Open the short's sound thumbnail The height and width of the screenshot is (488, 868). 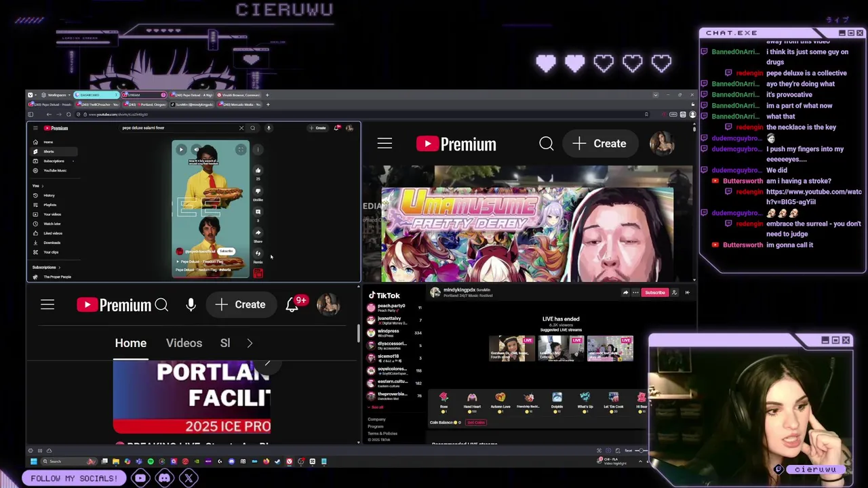click(x=258, y=273)
